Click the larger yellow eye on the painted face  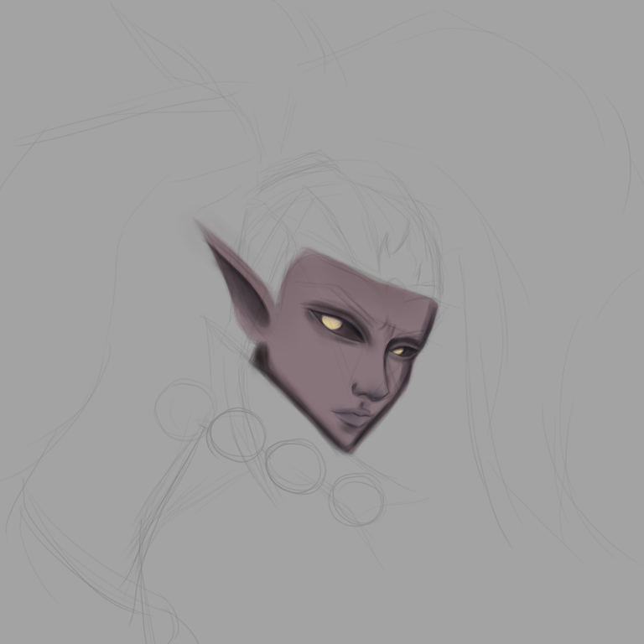tap(331, 322)
